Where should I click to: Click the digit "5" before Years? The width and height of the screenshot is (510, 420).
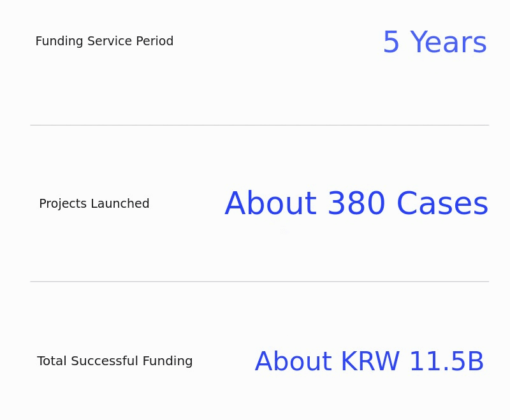[x=391, y=43]
